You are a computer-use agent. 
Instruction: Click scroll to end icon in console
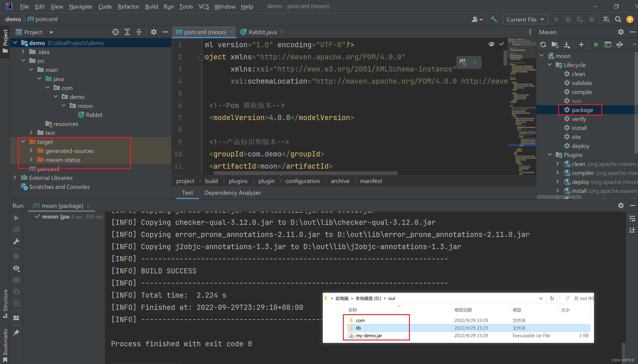point(632,230)
